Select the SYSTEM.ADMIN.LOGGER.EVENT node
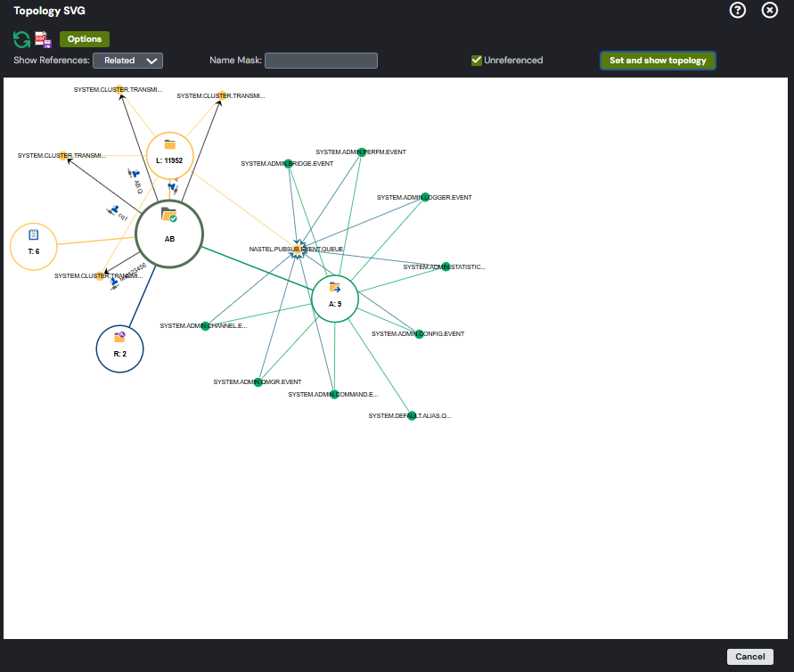The height and width of the screenshot is (672, 794). pos(425,198)
